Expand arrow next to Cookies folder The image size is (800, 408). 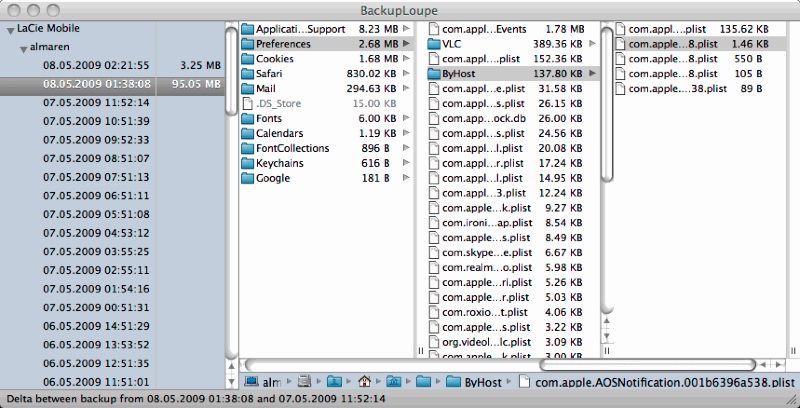tap(406, 59)
